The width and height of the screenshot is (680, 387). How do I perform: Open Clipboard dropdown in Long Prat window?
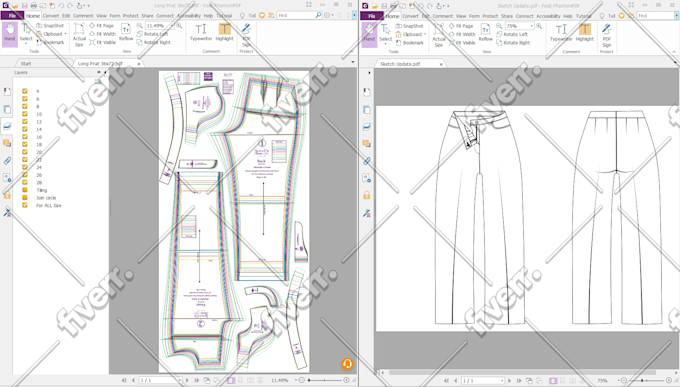pos(65,34)
